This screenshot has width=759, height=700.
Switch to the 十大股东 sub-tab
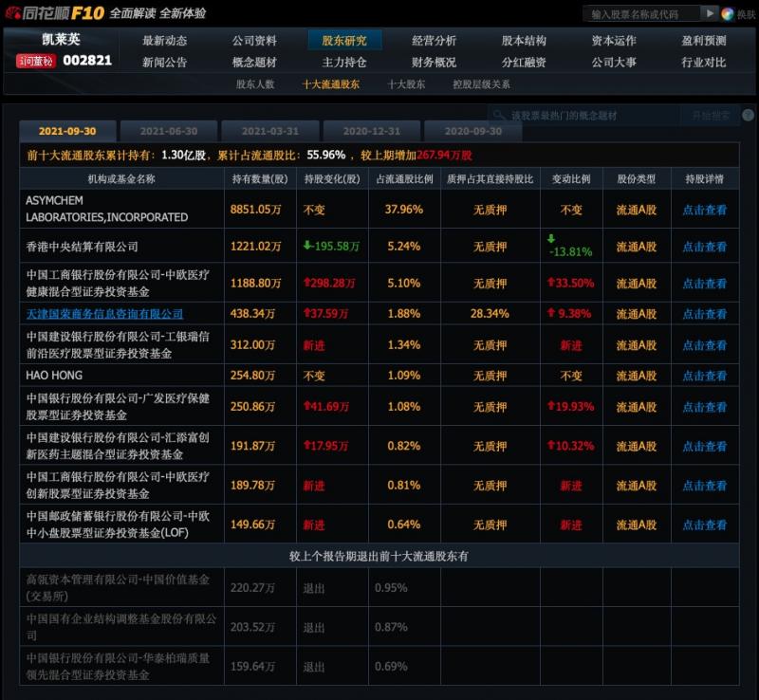pos(407,84)
